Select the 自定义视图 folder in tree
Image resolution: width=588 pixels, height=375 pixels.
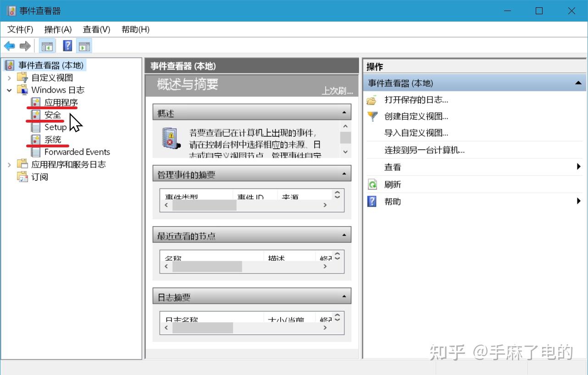pos(52,78)
